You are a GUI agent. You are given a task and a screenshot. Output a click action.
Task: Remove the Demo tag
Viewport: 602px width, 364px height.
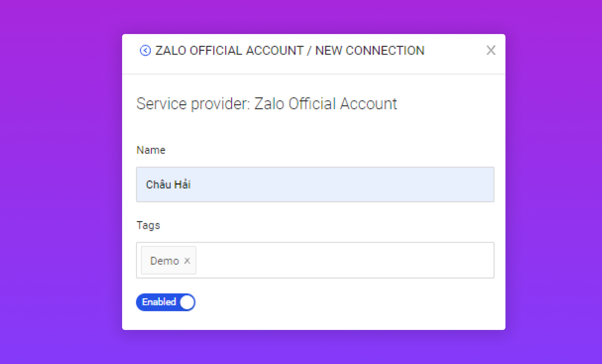[187, 261]
